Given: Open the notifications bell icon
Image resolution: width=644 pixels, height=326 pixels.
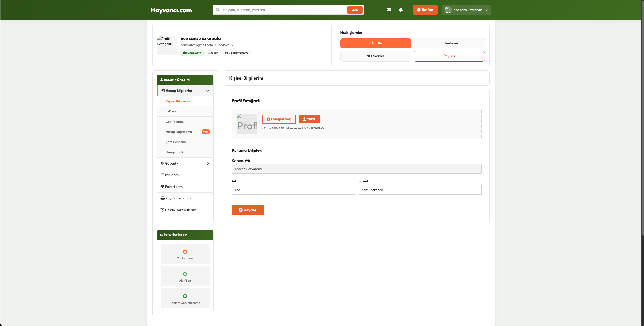Looking at the screenshot, I should tap(401, 10).
